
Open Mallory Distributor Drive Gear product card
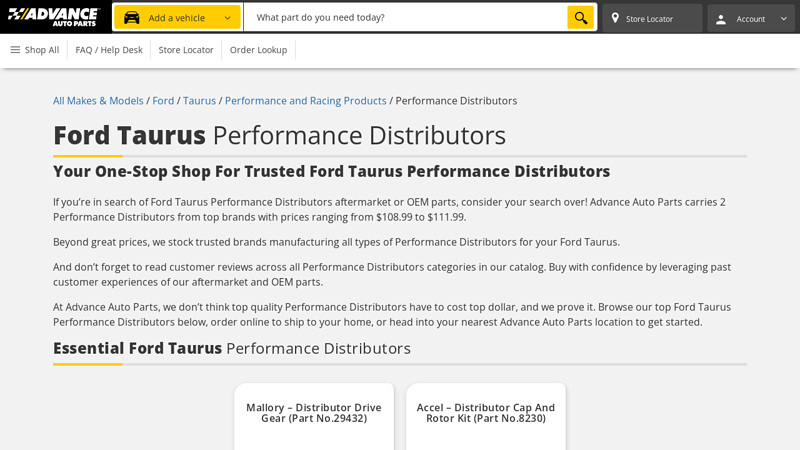pos(314,416)
